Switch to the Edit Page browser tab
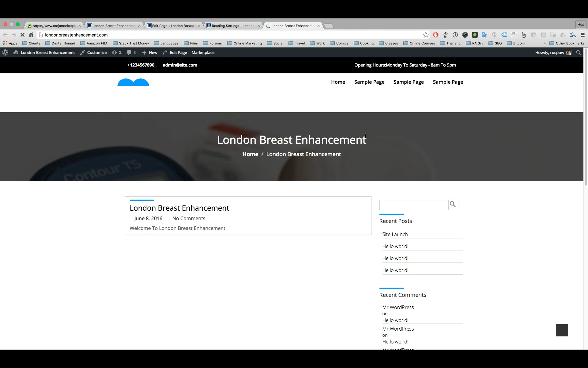 click(173, 26)
